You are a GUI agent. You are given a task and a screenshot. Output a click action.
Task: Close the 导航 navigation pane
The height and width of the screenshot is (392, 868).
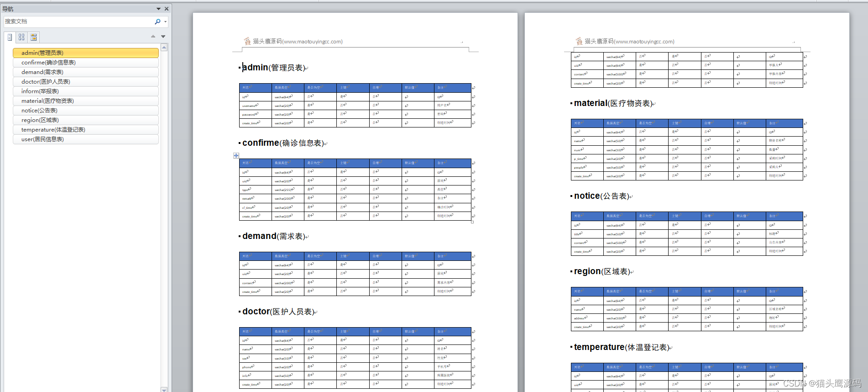tap(167, 9)
